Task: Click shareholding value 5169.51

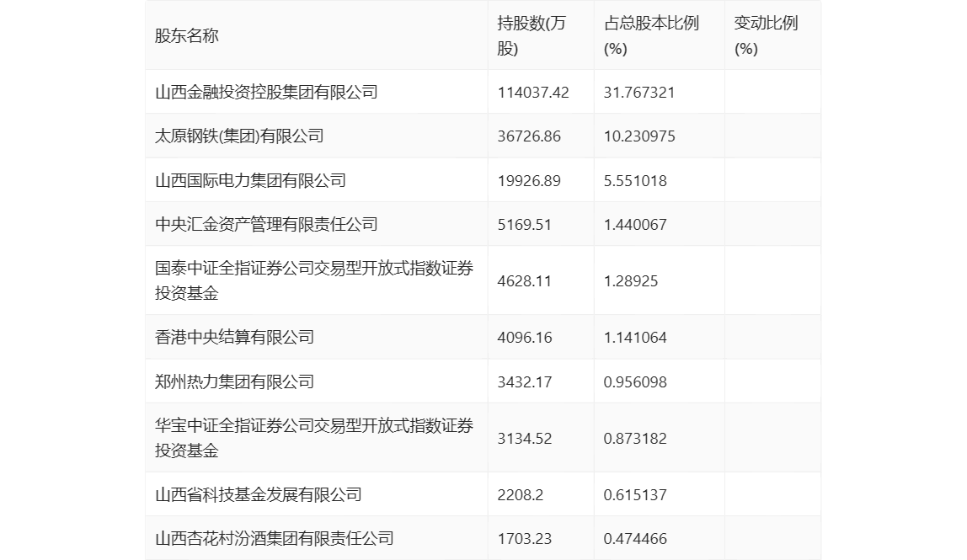Action: 525,225
